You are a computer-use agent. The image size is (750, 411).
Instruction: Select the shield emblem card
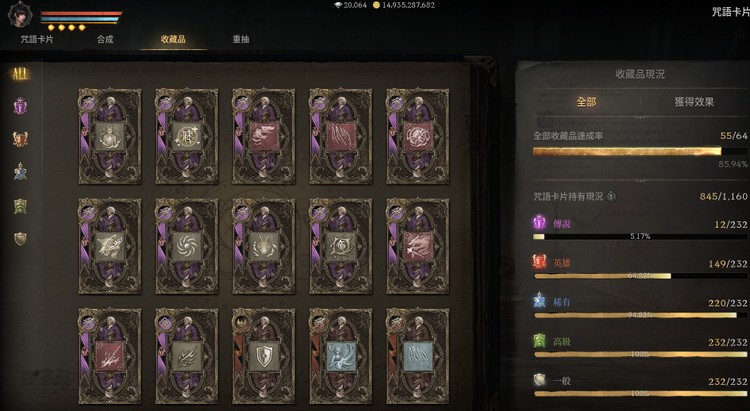click(264, 356)
